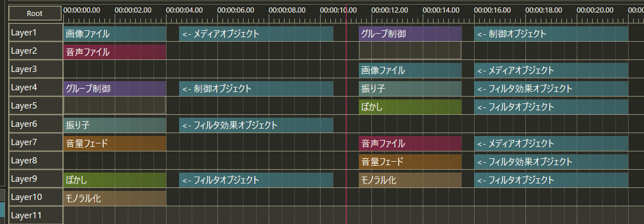Click the Root scene button
This screenshot has height=224, width=644.
pyautogui.click(x=35, y=13)
